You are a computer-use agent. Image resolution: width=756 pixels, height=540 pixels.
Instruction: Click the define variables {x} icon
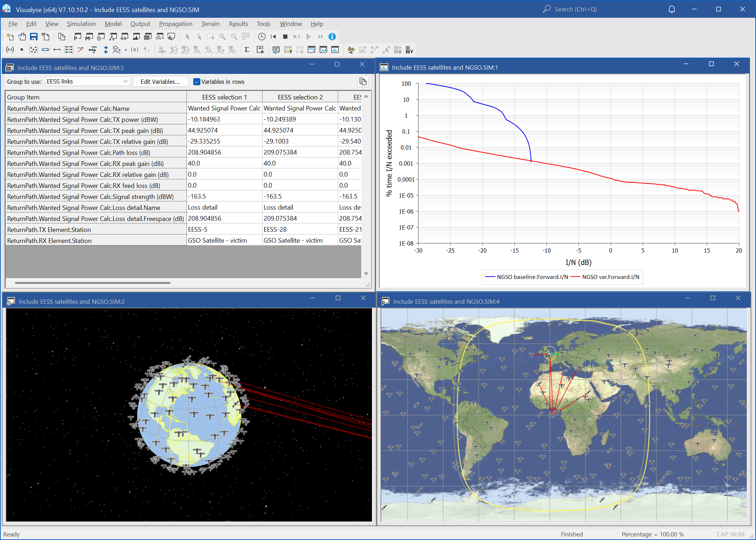135,50
